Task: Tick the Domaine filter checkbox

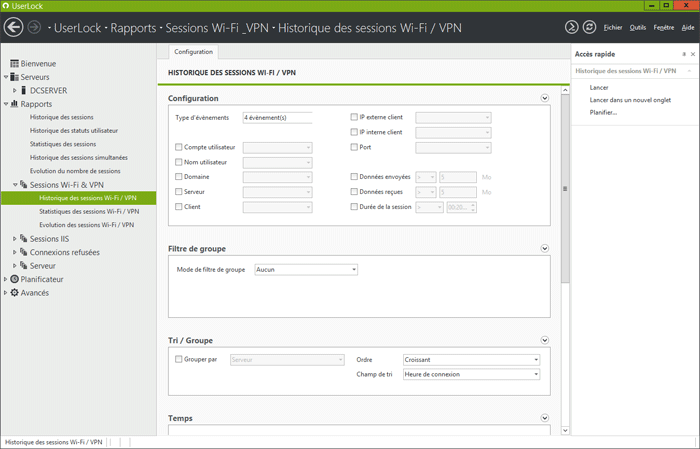Action: click(x=179, y=177)
